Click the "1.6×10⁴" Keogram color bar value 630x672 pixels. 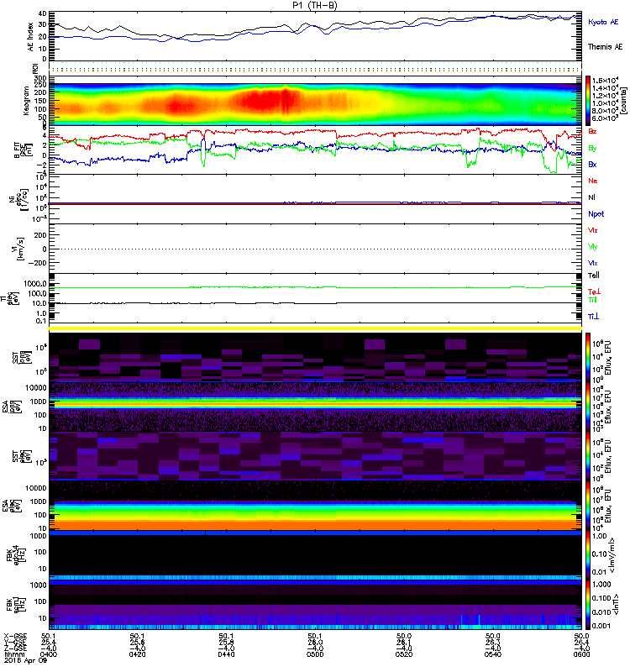coord(605,81)
